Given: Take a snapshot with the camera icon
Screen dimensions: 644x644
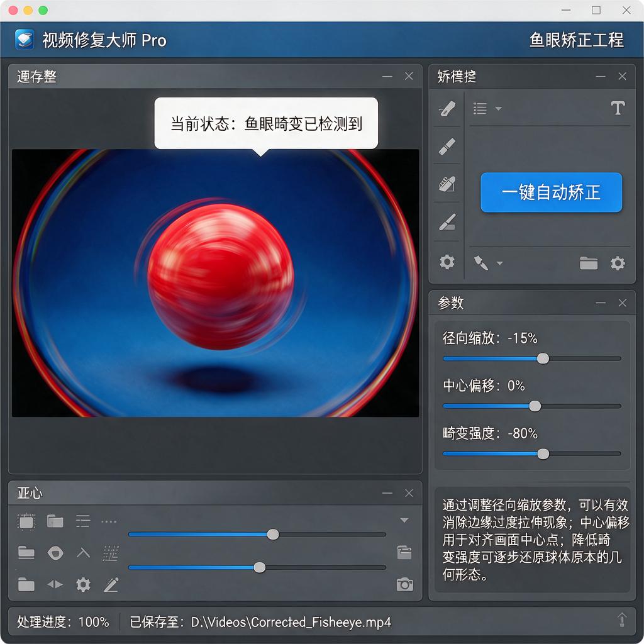Looking at the screenshot, I should point(404,584).
